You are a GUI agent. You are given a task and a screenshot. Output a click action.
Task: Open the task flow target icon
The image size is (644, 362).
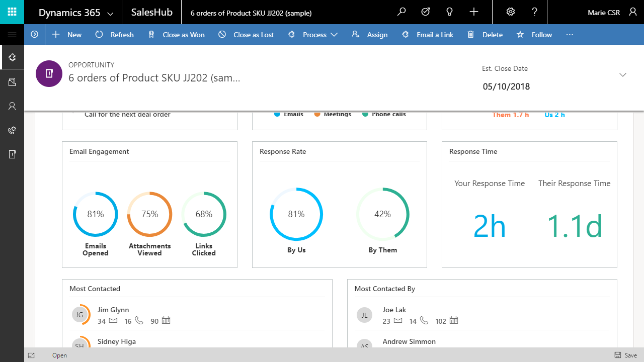426,12
